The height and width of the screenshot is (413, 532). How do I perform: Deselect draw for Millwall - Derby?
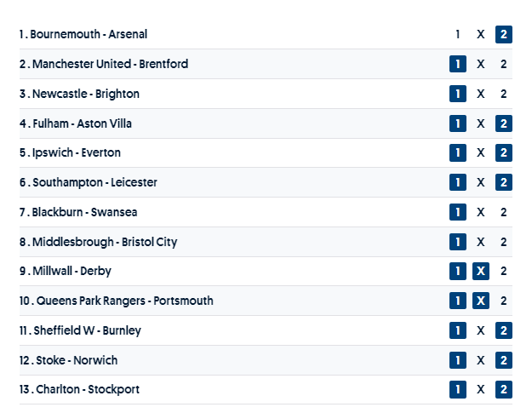[x=481, y=272]
